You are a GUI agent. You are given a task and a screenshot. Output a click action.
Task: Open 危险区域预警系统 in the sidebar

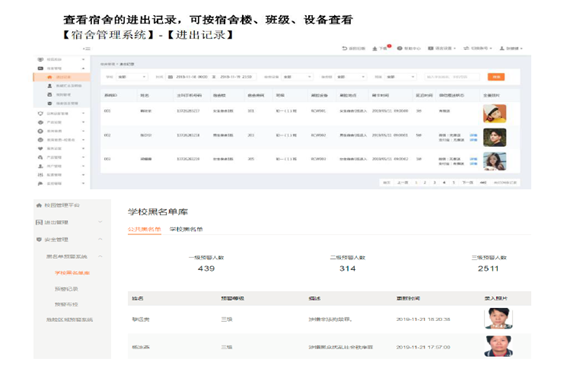click(69, 320)
